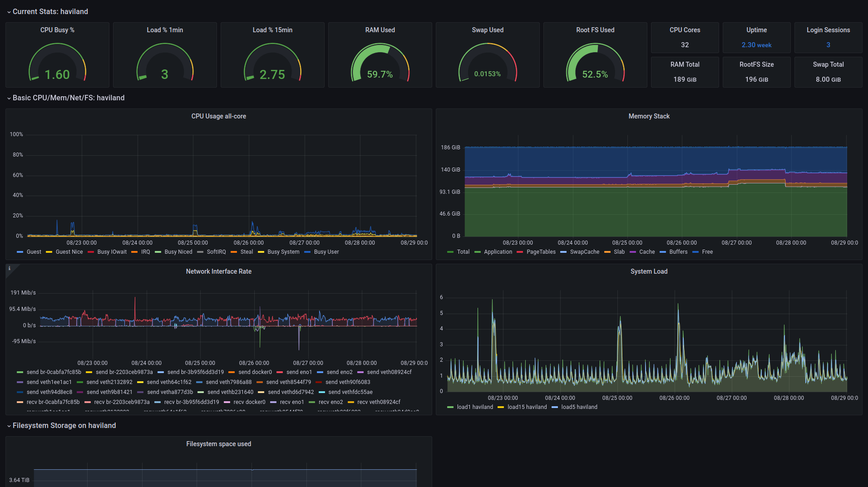Select Buffers in the Memory Stack legend
868x487 pixels.
[x=678, y=252]
